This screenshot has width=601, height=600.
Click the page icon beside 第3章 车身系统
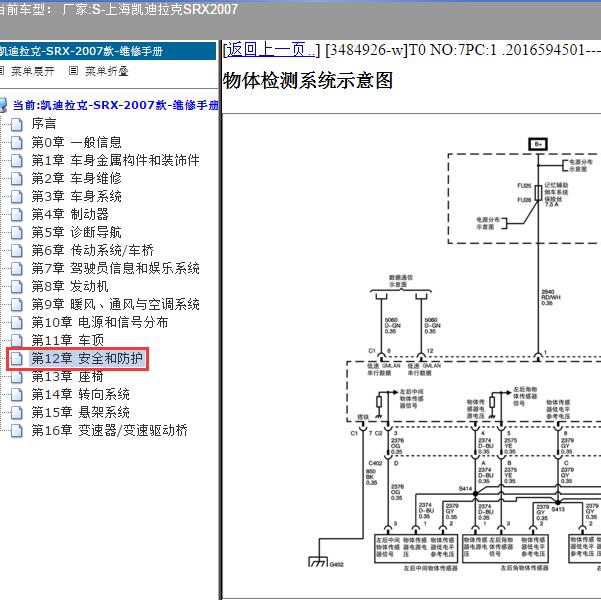pyautogui.click(x=16, y=196)
